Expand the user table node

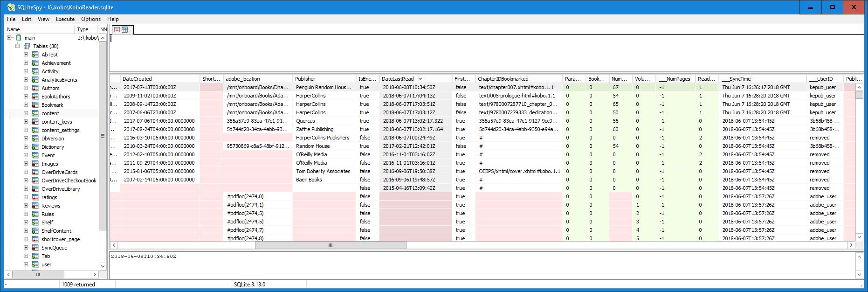point(26,264)
